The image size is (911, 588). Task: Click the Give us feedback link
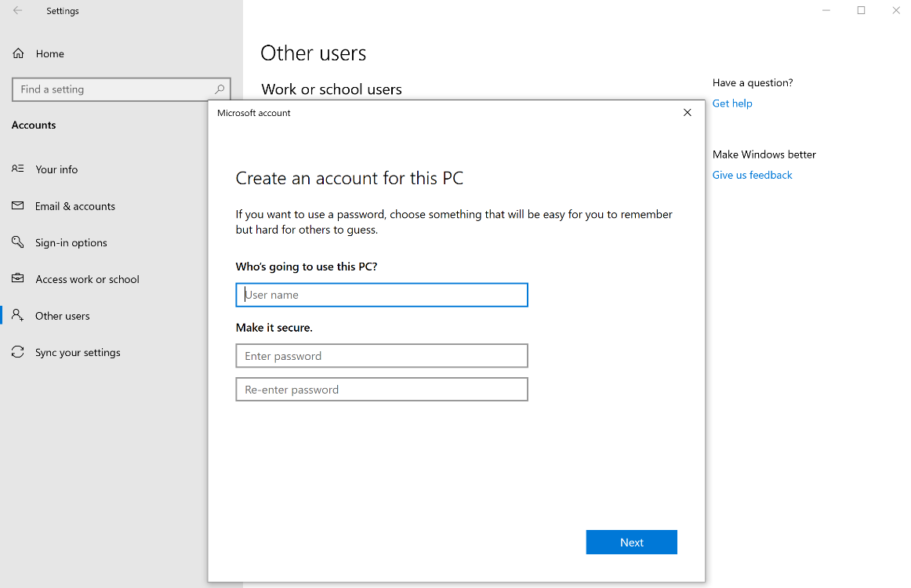pos(751,174)
